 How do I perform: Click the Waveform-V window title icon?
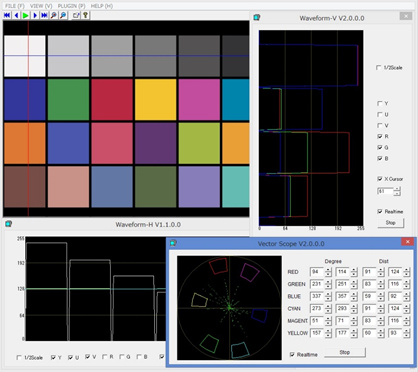tap(257, 18)
